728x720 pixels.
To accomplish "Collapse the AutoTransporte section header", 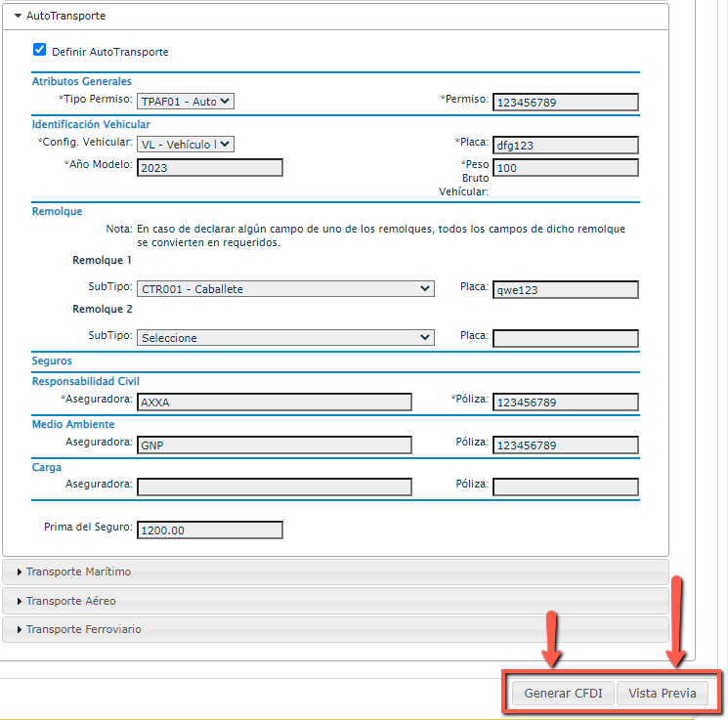I will (x=335, y=16).
